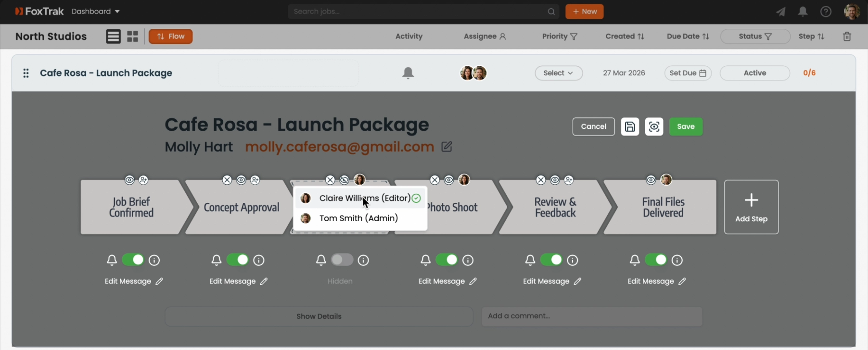Image resolution: width=868 pixels, height=350 pixels.
Task: Click bell icon under Review & Feedback
Action: click(x=530, y=260)
